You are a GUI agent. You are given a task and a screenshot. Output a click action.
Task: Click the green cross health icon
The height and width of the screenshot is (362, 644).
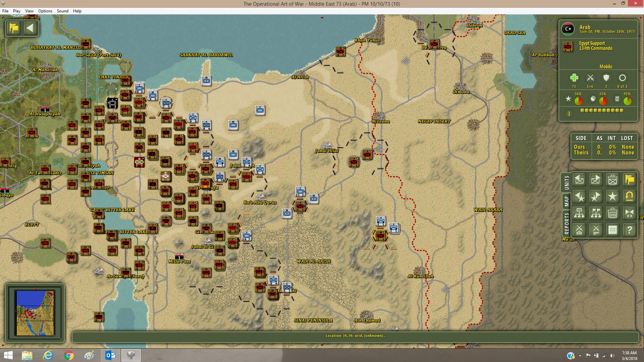click(574, 78)
